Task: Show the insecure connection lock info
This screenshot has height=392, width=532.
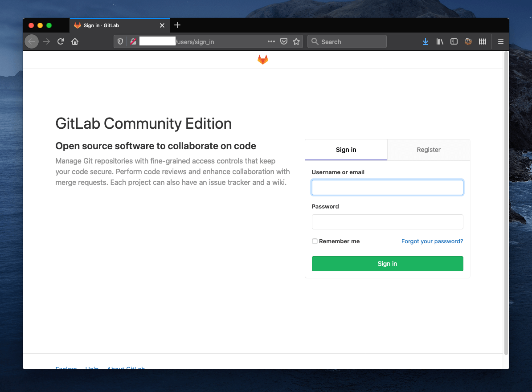Action: pos(133,42)
